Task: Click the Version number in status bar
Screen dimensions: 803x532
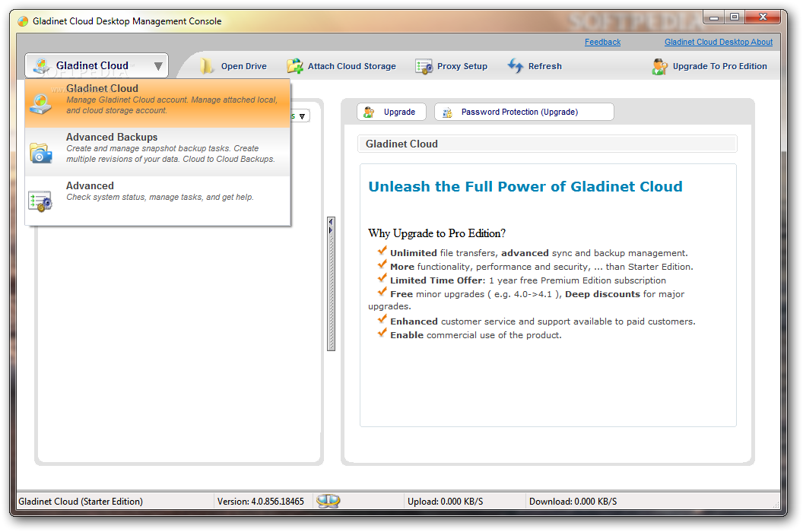Action: [x=260, y=502]
